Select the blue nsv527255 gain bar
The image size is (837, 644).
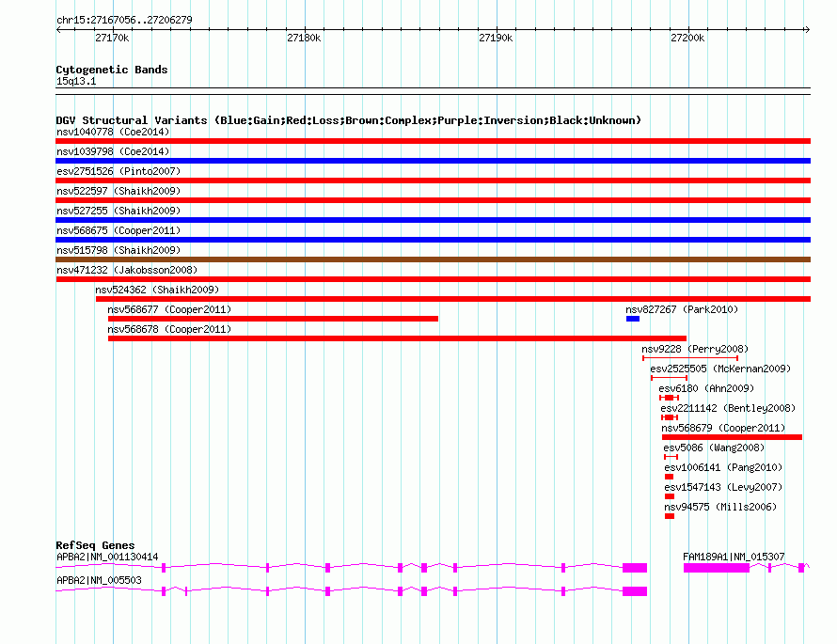tap(433, 220)
